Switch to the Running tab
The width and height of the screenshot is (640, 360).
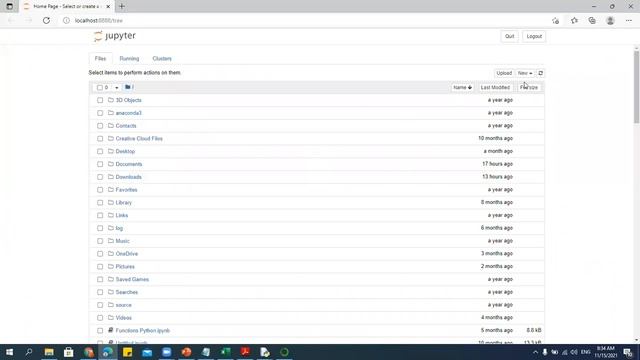point(129,58)
